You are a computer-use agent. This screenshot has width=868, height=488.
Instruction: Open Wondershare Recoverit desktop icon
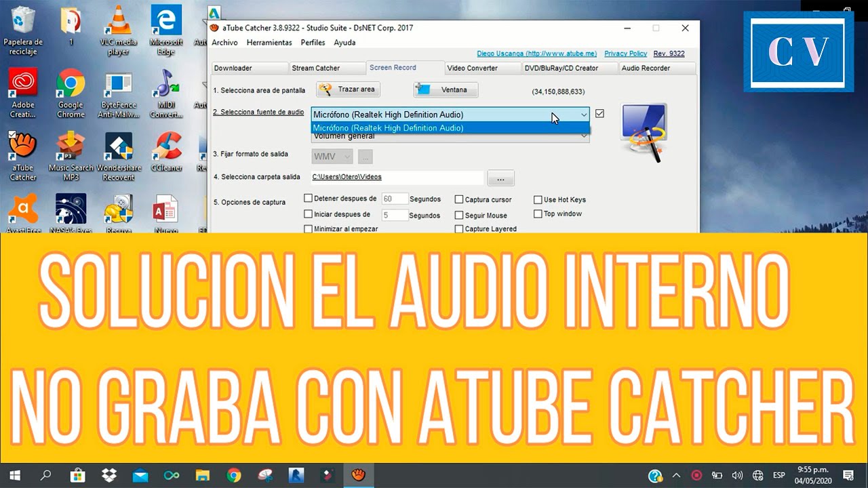(x=119, y=157)
